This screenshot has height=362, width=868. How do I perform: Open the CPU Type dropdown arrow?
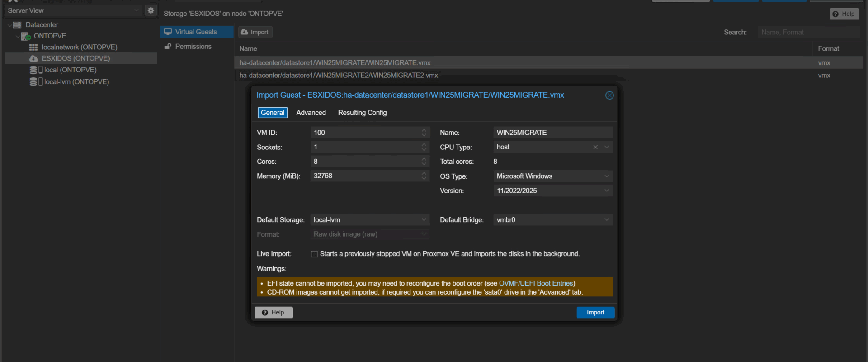coord(607,147)
